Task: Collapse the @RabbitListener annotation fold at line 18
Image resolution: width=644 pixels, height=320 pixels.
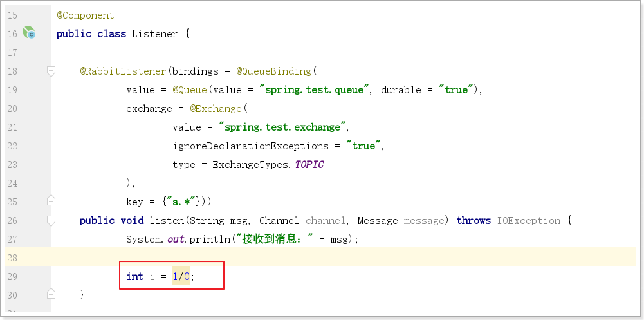Action: point(51,71)
